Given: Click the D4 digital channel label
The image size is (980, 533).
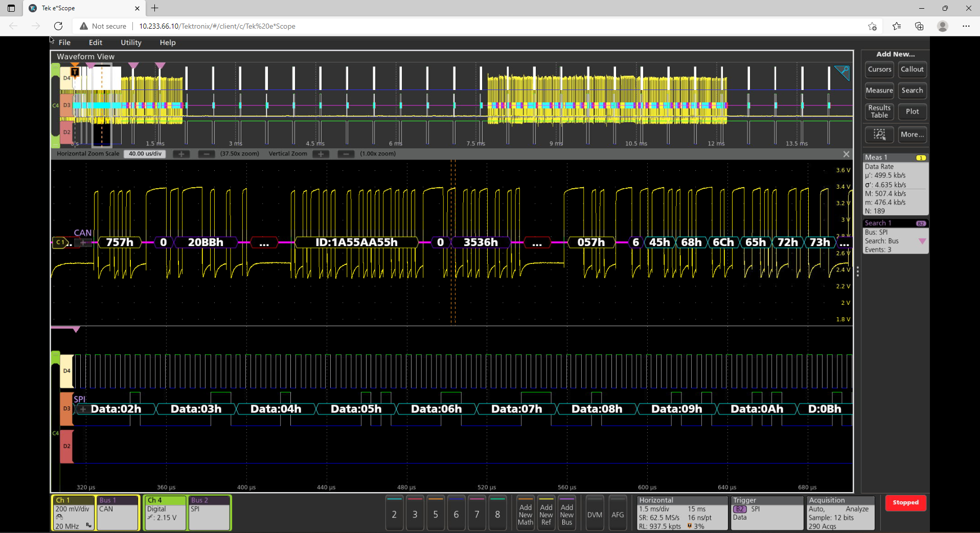Looking at the screenshot, I should [66, 371].
